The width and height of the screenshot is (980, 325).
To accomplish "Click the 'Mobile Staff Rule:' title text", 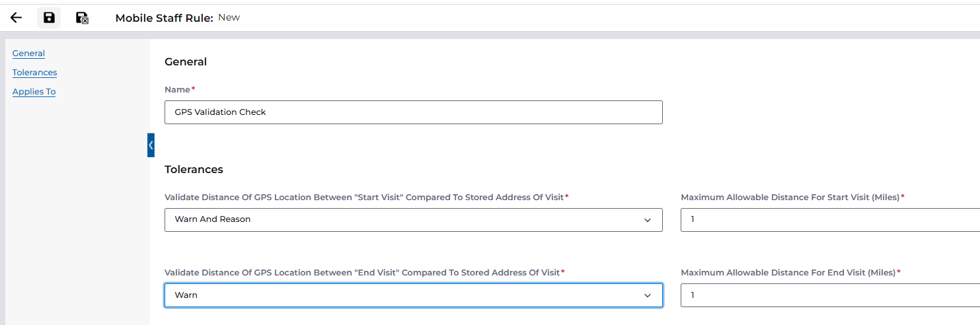I will click(164, 18).
